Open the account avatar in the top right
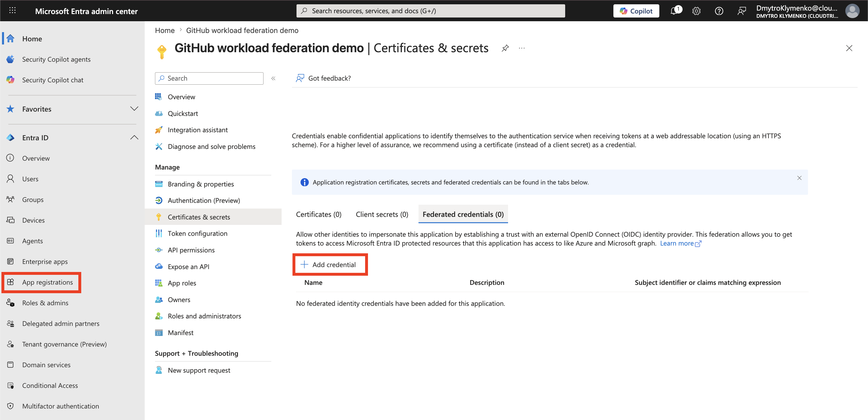Image resolution: width=868 pixels, height=420 pixels. tap(852, 11)
